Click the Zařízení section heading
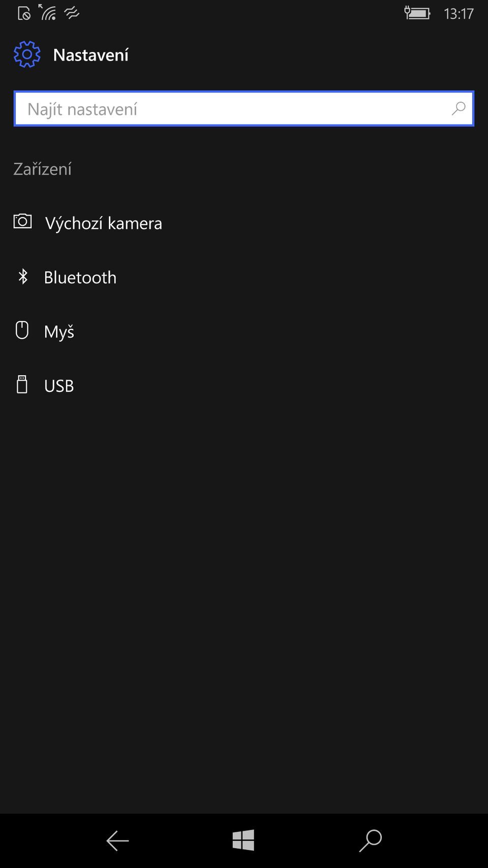This screenshot has height=868, width=488. coord(43,169)
